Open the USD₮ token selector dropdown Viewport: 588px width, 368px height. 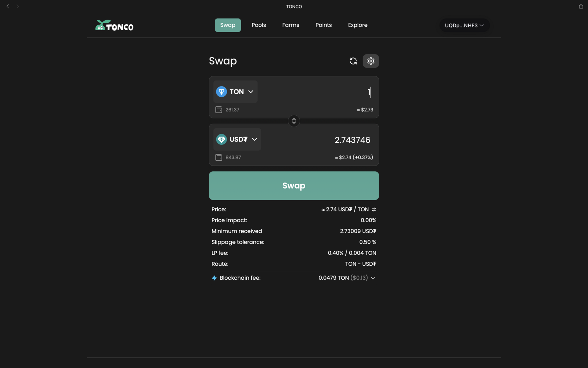pyautogui.click(x=237, y=139)
